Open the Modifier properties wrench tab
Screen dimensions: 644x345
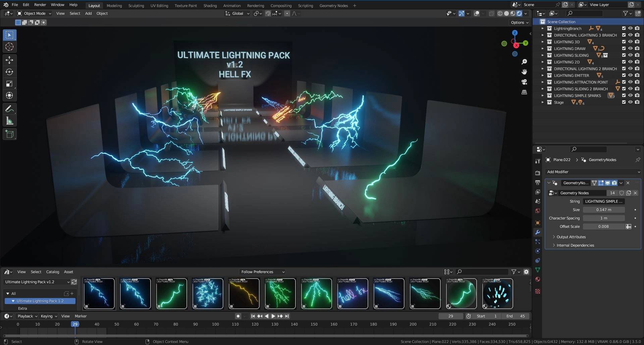click(538, 232)
